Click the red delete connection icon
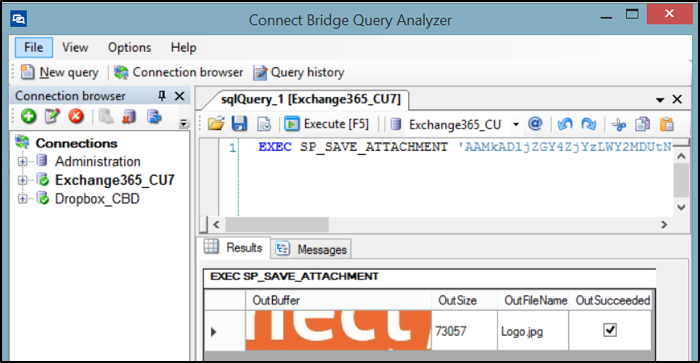 click(x=76, y=117)
